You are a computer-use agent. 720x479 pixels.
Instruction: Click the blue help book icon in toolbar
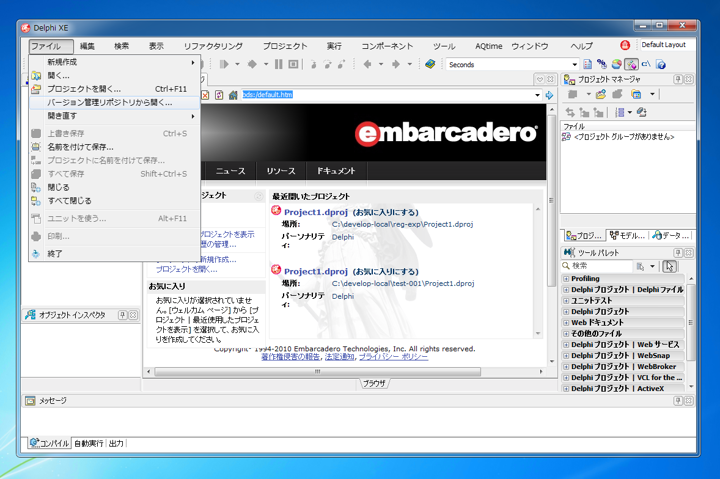[x=430, y=64]
